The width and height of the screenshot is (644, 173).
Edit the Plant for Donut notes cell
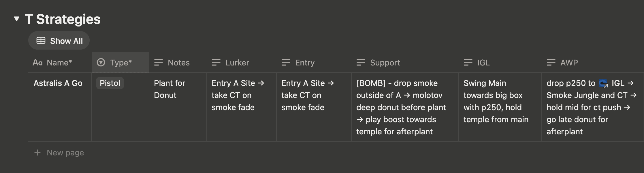pos(178,107)
